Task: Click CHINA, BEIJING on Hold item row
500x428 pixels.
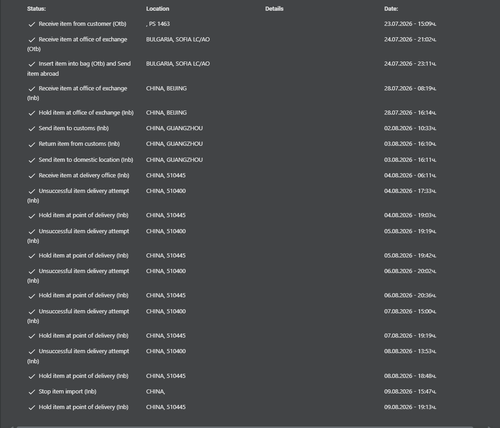Action: coord(166,113)
